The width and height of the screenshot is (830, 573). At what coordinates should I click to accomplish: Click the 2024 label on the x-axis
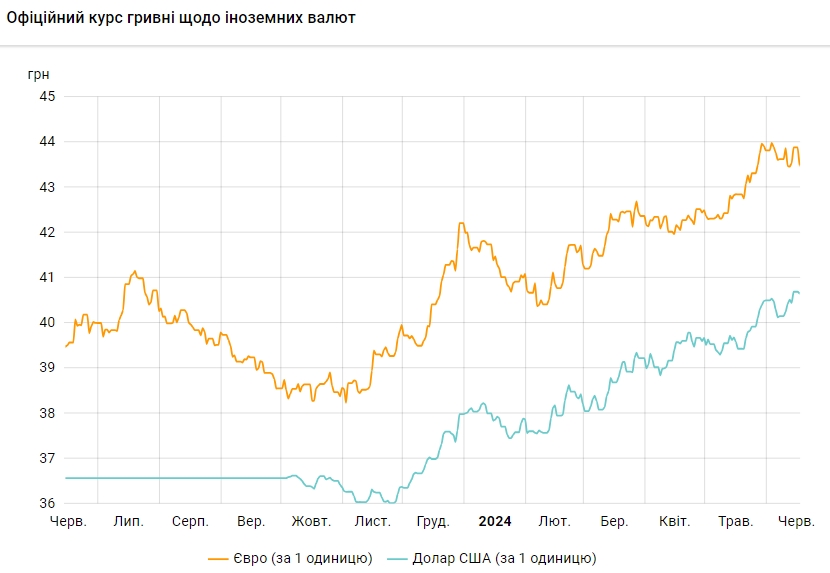494,522
